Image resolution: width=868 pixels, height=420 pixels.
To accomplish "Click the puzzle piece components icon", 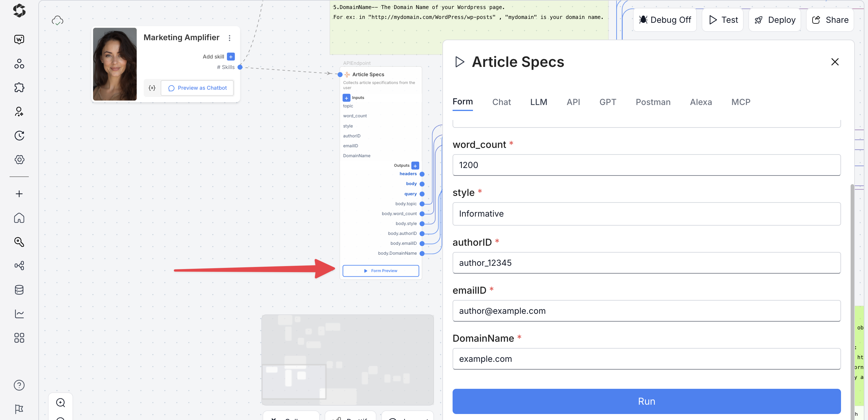I will click(19, 87).
